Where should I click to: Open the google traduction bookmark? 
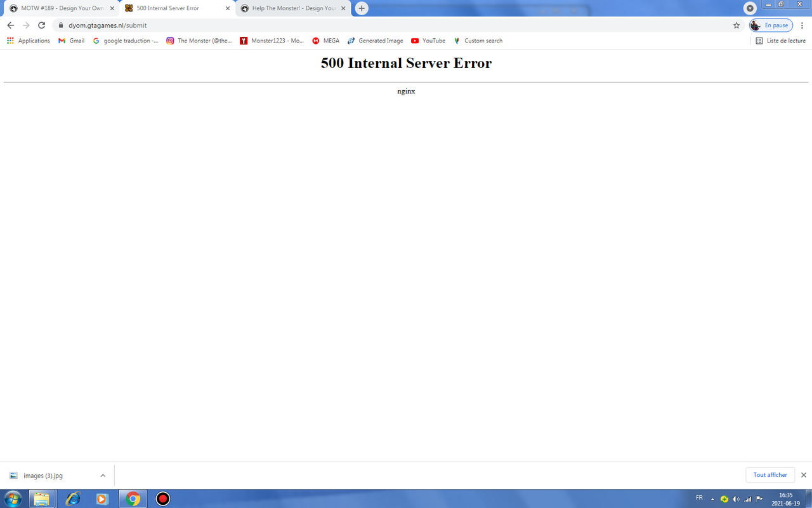(126, 41)
